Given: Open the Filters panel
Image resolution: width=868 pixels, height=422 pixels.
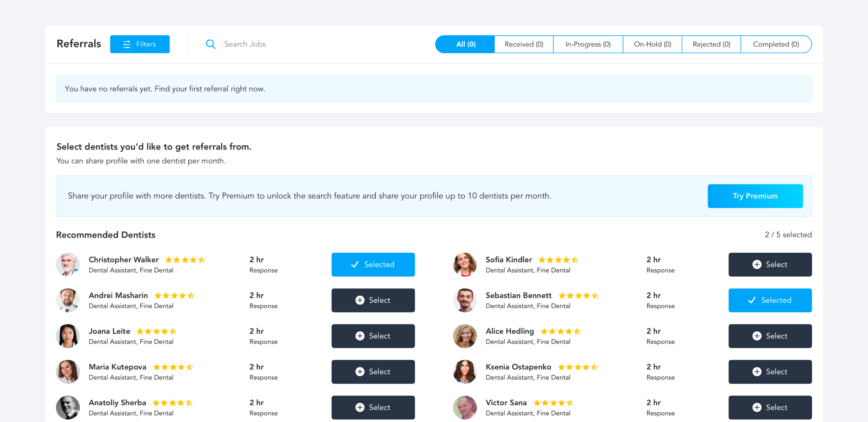Looking at the screenshot, I should (140, 44).
